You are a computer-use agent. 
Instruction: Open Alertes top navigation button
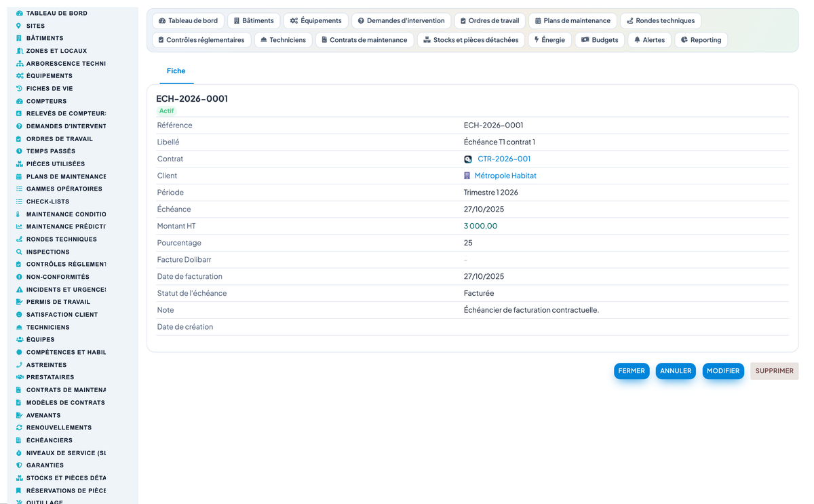click(649, 40)
